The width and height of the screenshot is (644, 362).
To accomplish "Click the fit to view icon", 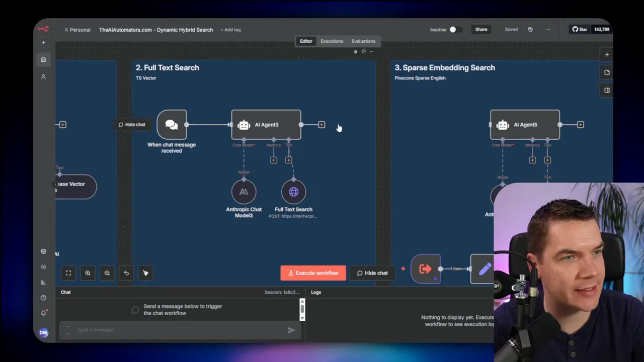I will coord(68,273).
